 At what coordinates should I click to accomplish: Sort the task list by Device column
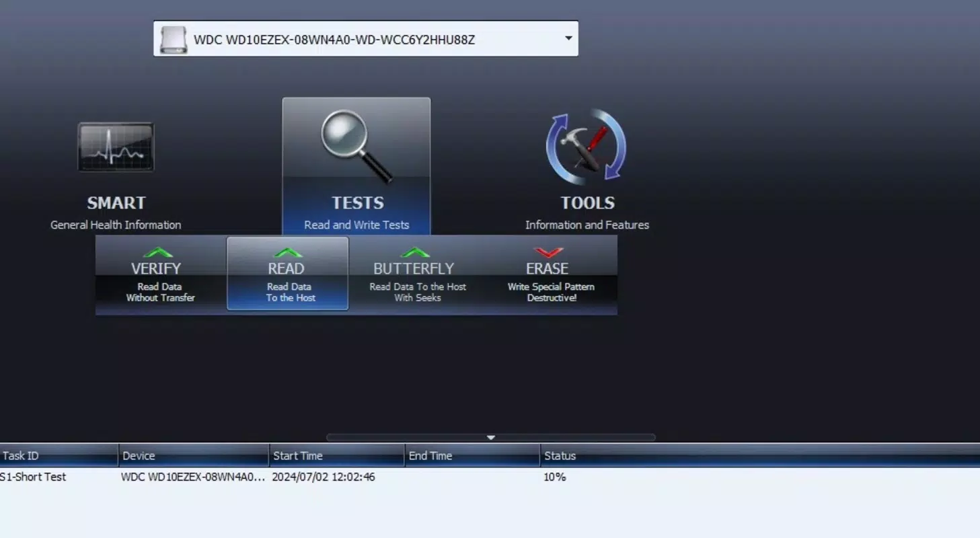[x=194, y=455]
